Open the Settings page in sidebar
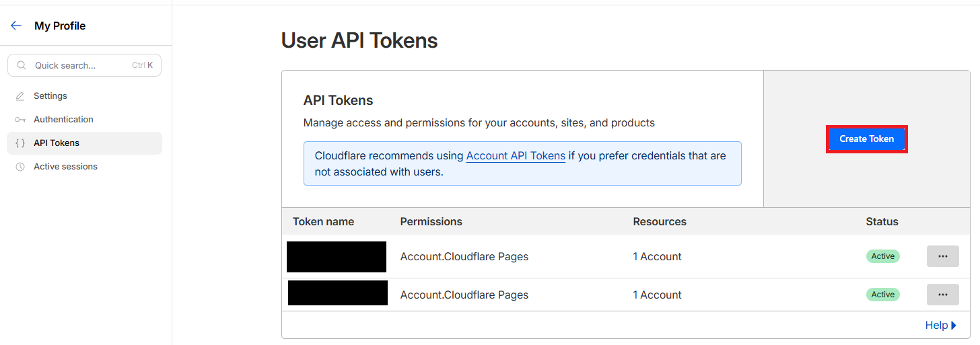Screen dimensions: 980x345 click(x=50, y=96)
